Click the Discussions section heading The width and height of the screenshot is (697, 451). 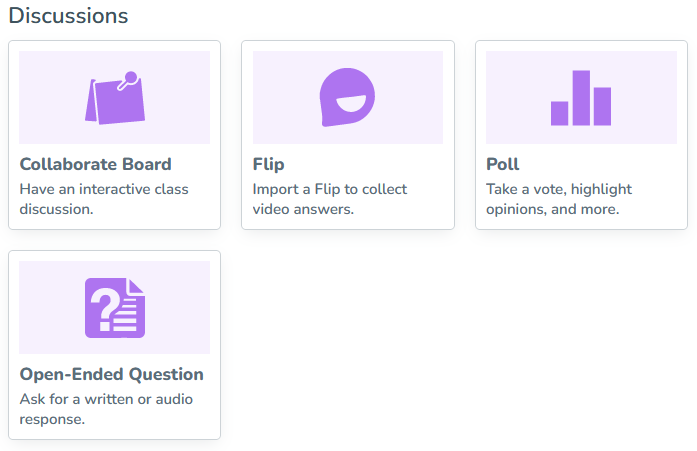tap(68, 16)
